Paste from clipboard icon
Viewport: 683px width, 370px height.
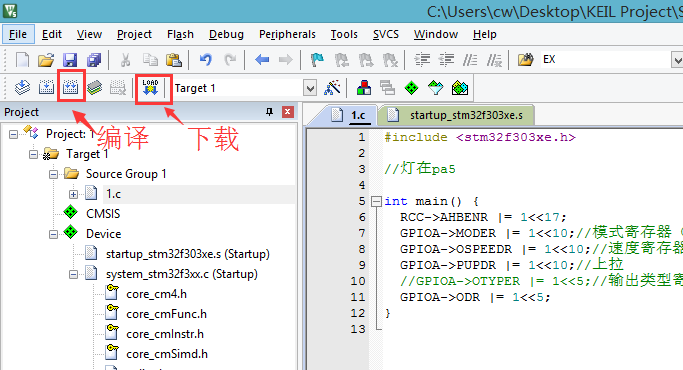(x=174, y=60)
